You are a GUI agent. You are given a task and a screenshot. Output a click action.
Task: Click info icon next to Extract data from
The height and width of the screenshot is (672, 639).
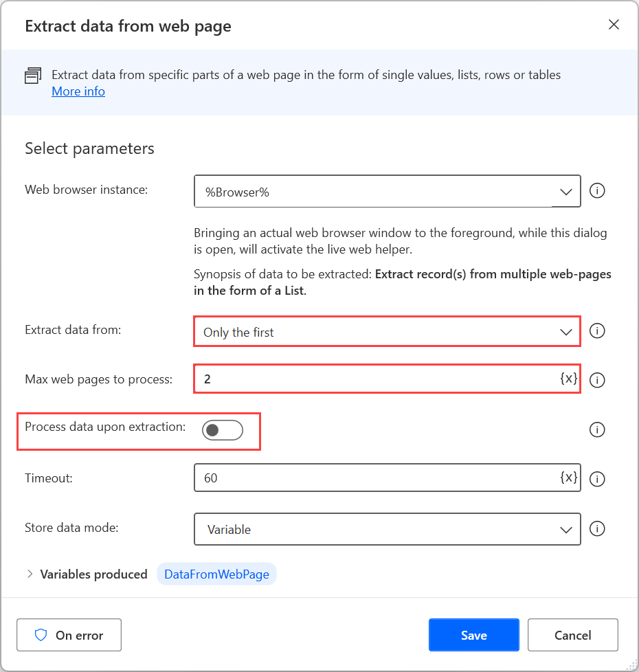pyautogui.click(x=597, y=331)
